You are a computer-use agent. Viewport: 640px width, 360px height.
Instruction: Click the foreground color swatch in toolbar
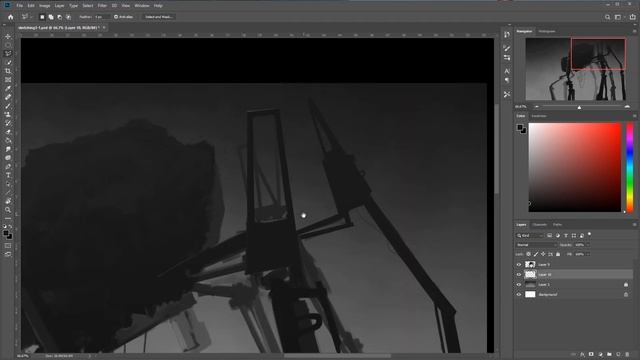tap(6, 233)
